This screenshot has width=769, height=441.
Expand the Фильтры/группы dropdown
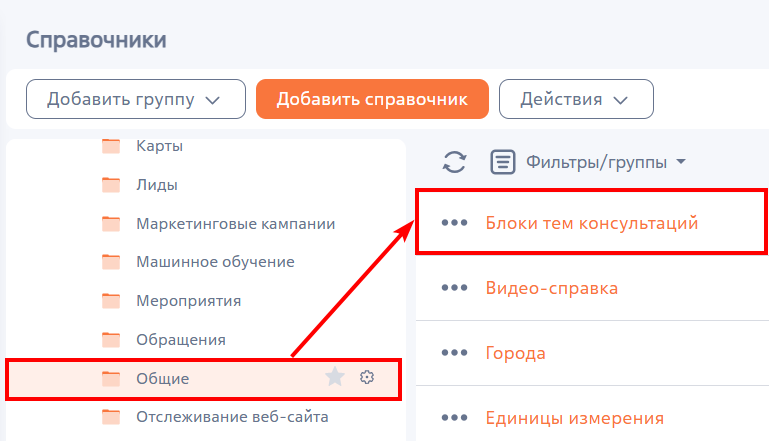point(606,162)
